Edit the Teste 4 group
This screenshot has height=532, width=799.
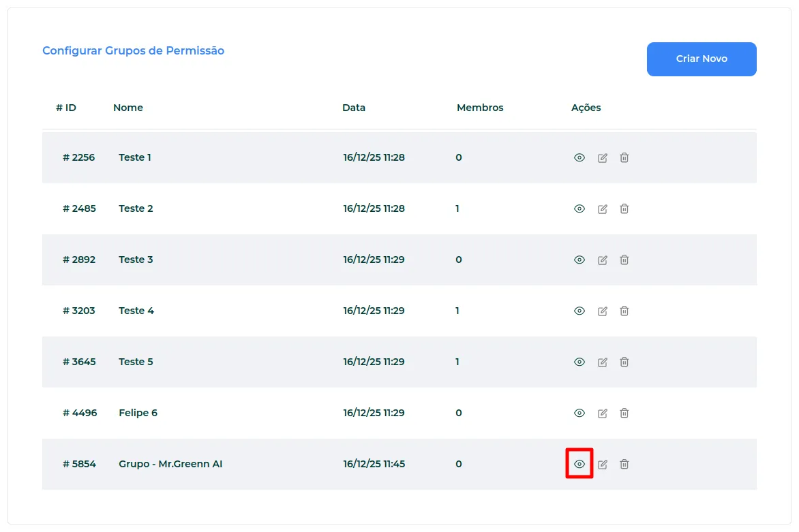click(x=602, y=311)
